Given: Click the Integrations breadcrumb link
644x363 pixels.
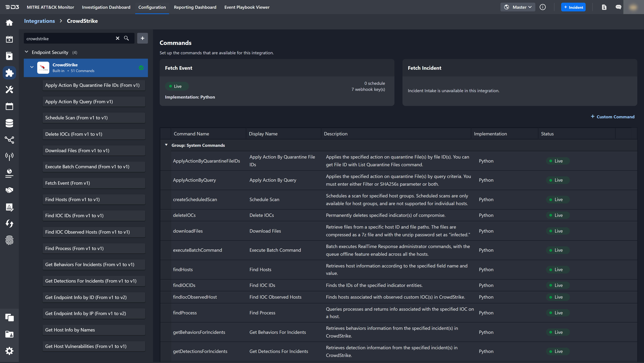Looking at the screenshot, I should point(39,21).
